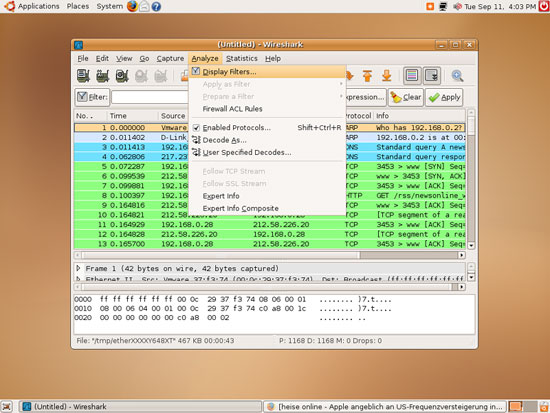Click inside the Filter text field
The height and width of the screenshot is (413, 550).
(x=150, y=97)
